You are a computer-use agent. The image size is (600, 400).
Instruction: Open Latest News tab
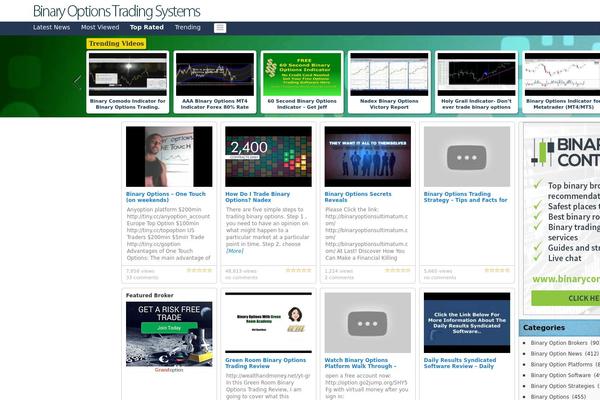(51, 28)
